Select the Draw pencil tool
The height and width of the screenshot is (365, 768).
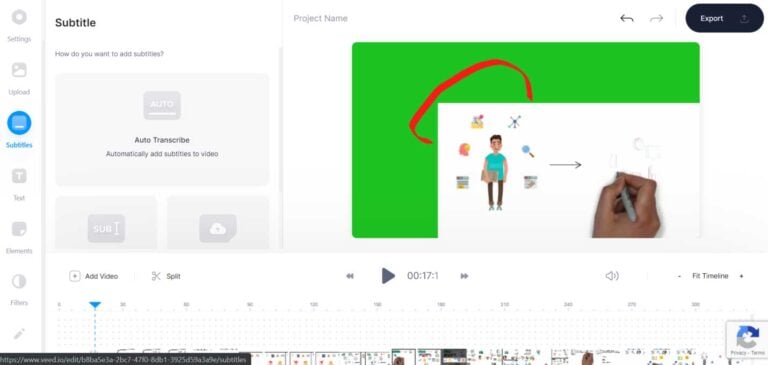(x=19, y=334)
